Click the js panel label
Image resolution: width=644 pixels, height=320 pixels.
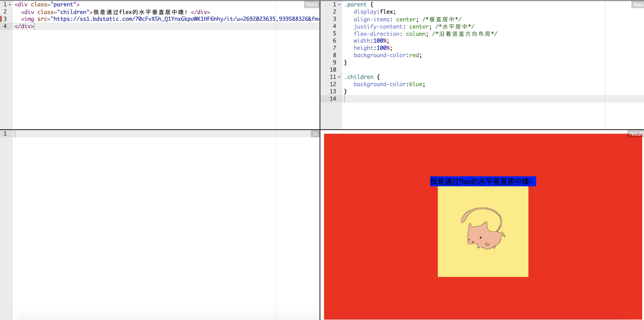315,134
